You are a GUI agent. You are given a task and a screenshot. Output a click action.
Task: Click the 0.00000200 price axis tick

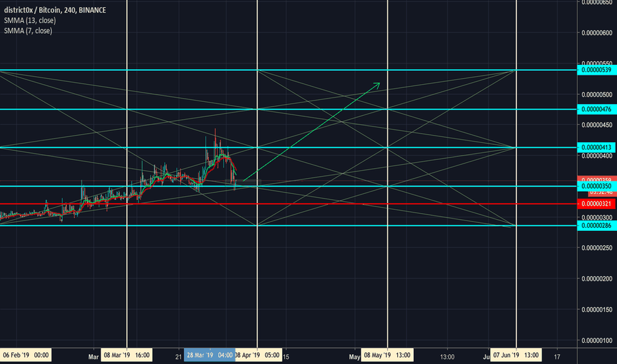pyautogui.click(x=597, y=279)
